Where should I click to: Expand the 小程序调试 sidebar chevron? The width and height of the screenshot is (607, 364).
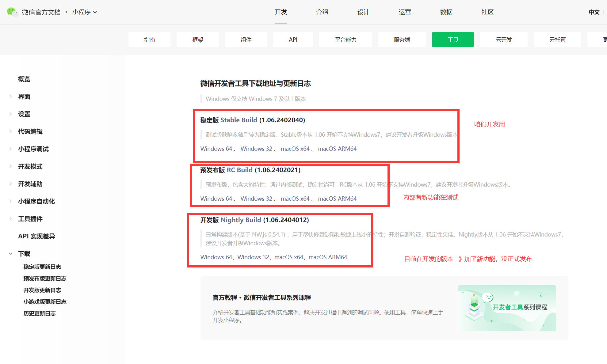(10, 149)
